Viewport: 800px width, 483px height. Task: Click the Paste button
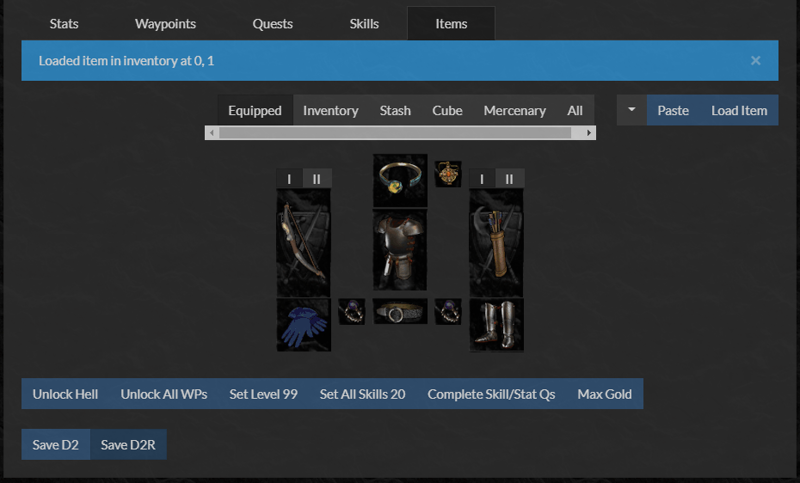673,110
